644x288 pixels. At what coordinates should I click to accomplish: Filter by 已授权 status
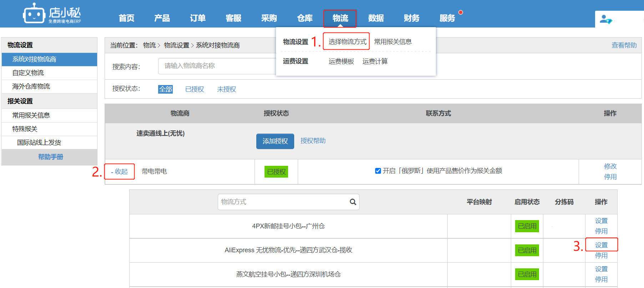(195, 89)
